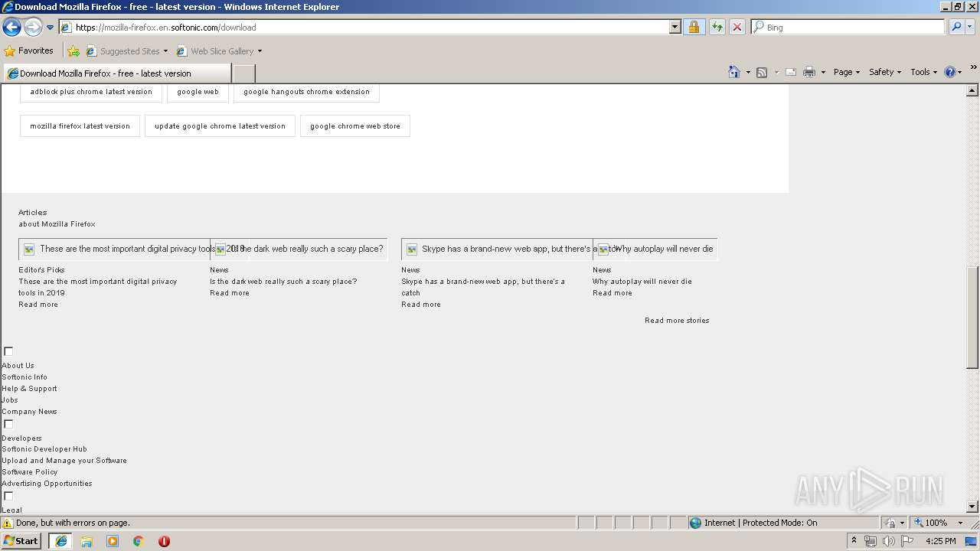Toggle the checkbox above Legal
980x551 pixels.
pyautogui.click(x=8, y=496)
